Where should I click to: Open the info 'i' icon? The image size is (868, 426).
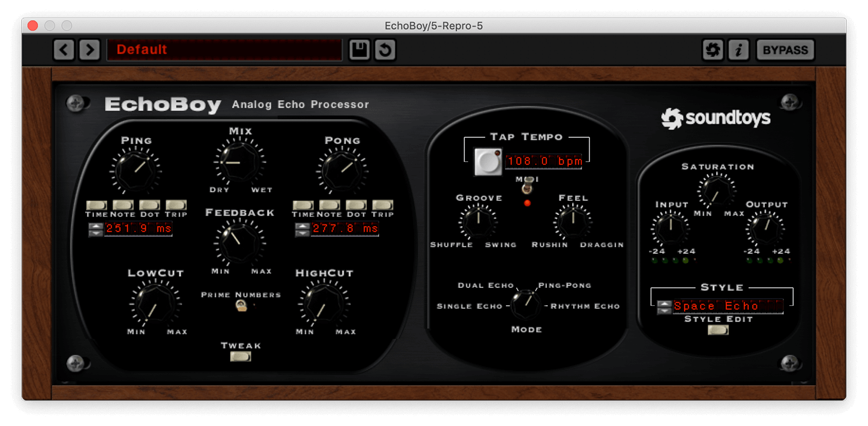point(738,50)
